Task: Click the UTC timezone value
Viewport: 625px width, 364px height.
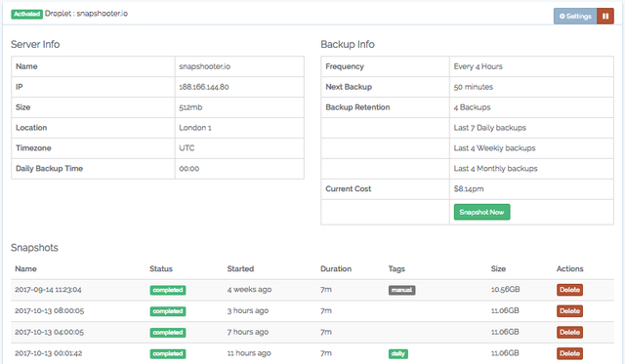Action: click(187, 148)
